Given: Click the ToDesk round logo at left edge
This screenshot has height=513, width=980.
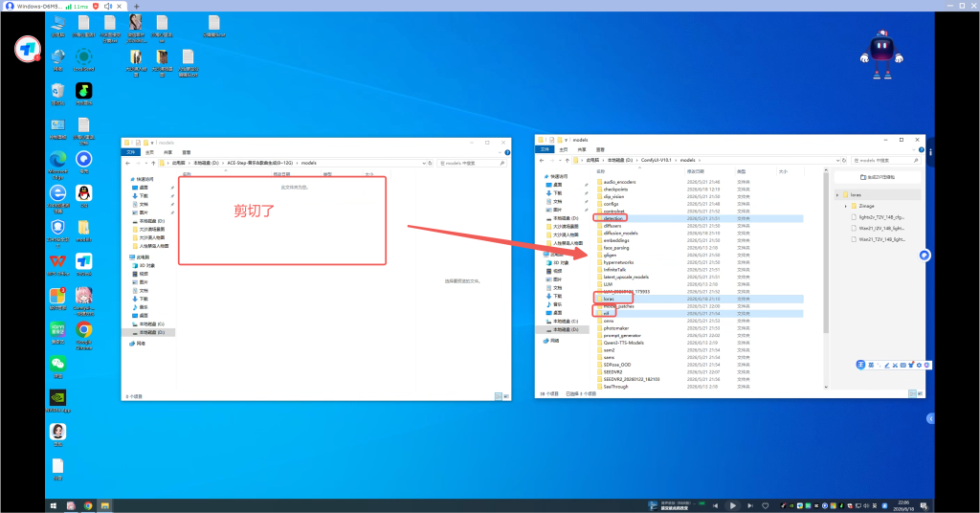Looking at the screenshot, I should click(x=28, y=49).
